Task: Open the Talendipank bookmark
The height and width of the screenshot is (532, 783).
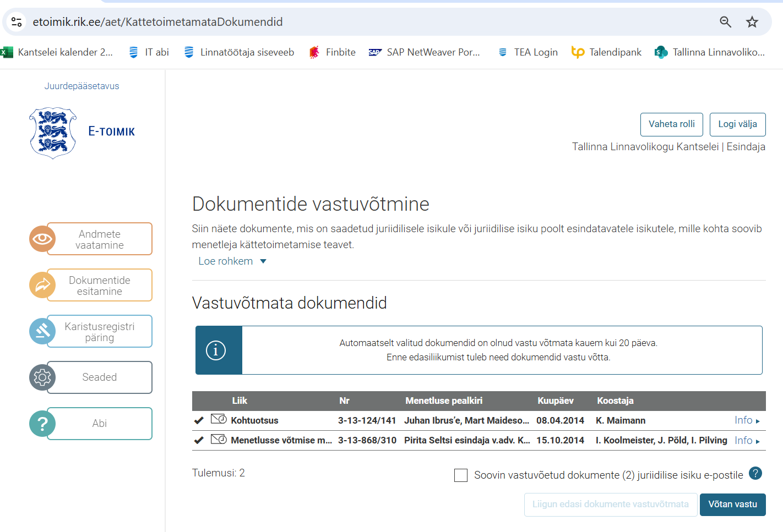Action: pos(606,52)
